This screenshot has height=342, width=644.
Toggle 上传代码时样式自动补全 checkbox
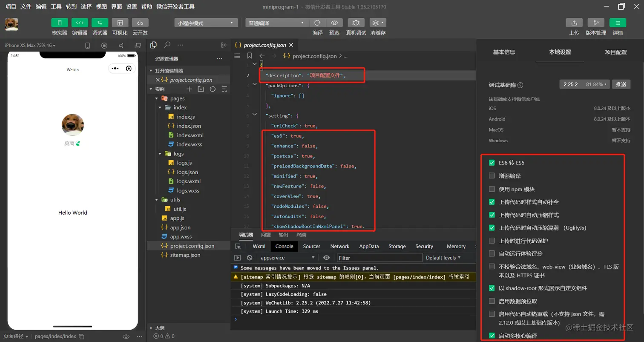click(x=492, y=202)
